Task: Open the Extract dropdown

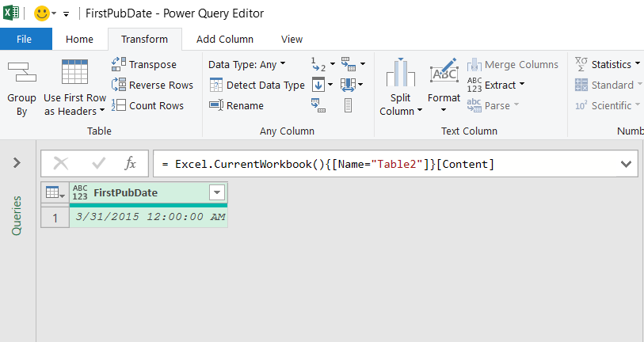Action: click(x=496, y=85)
